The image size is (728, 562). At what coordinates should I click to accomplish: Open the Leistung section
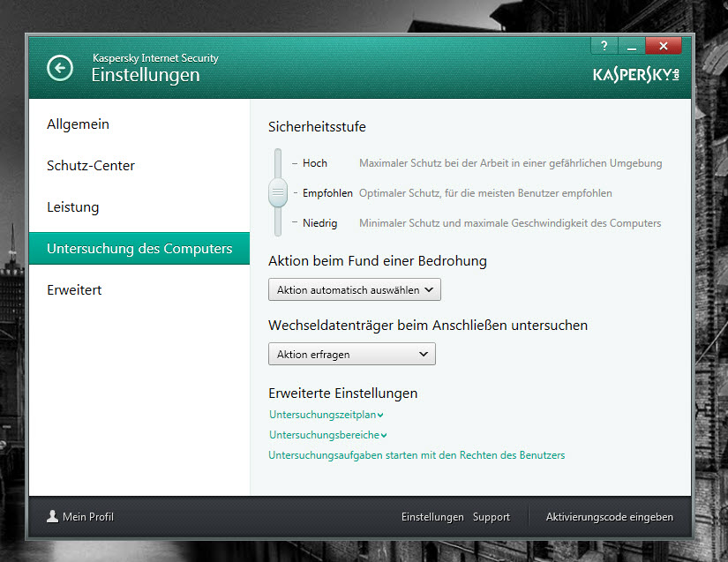(73, 207)
